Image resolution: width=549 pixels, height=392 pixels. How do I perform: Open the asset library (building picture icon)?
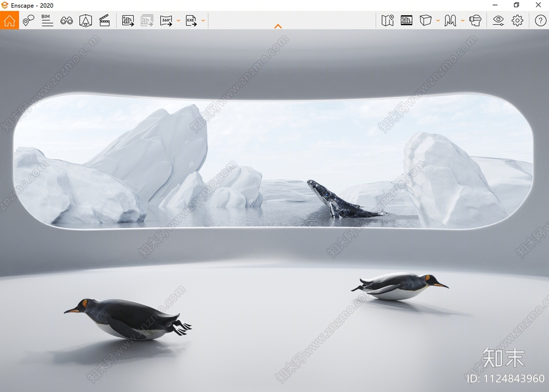[x=406, y=21]
